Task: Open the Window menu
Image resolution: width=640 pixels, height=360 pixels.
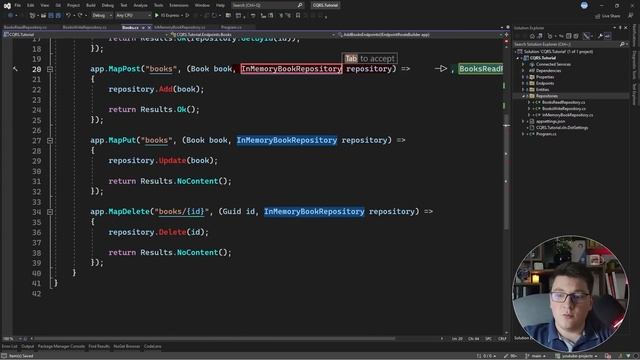Action: [202, 5]
